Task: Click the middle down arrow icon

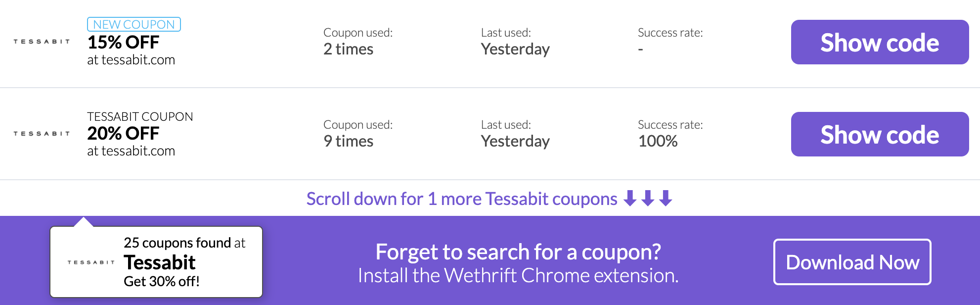Action: [x=648, y=198]
